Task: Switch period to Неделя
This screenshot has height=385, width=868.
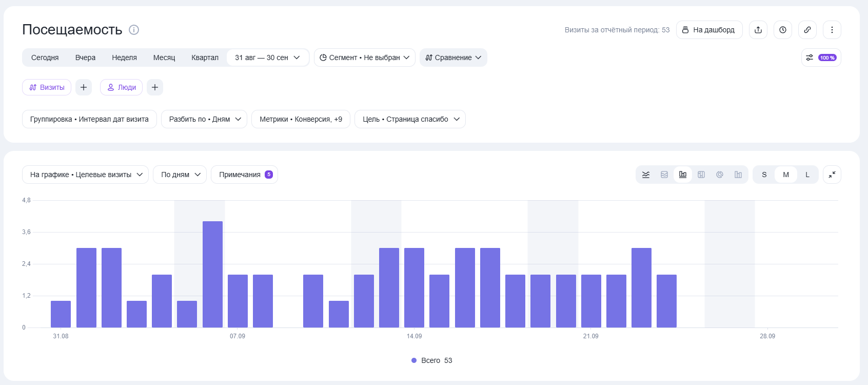Action: tap(125, 57)
